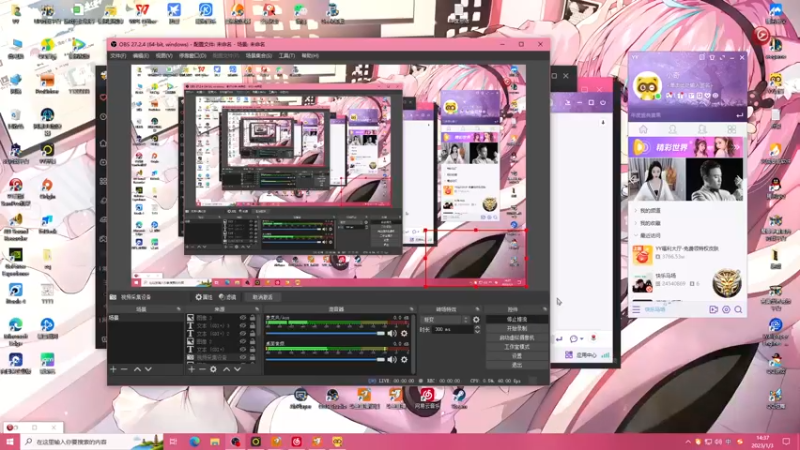This screenshot has width=800, height=450.
Task: Move scene up in Scenes panel
Action: (x=137, y=369)
